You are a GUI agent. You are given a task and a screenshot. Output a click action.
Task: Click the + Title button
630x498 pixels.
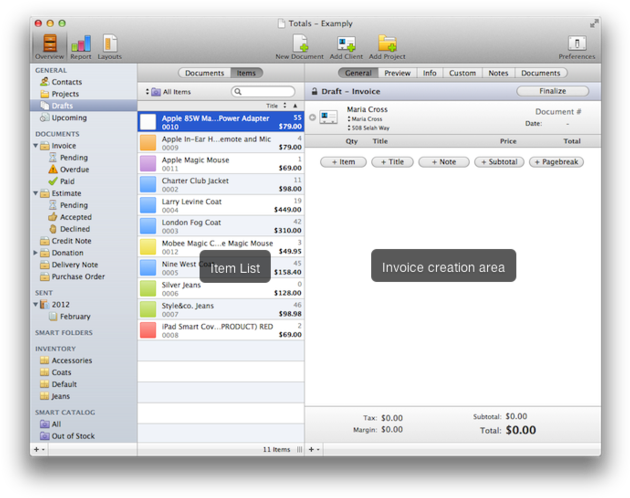[392, 162]
